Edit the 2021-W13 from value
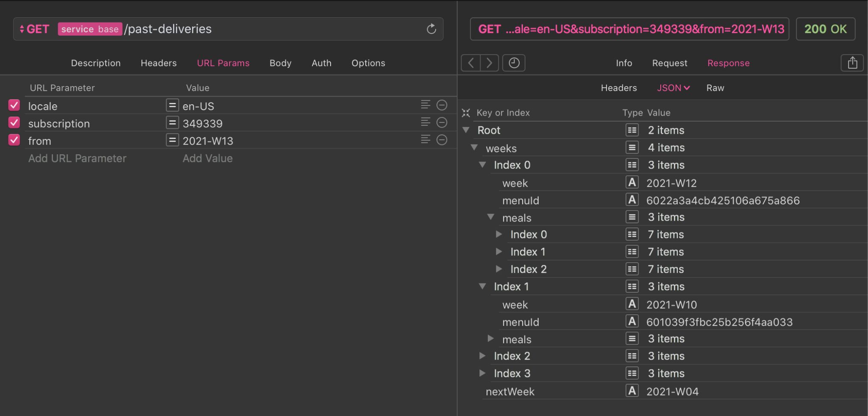The width and height of the screenshot is (868, 416). pyautogui.click(x=208, y=141)
